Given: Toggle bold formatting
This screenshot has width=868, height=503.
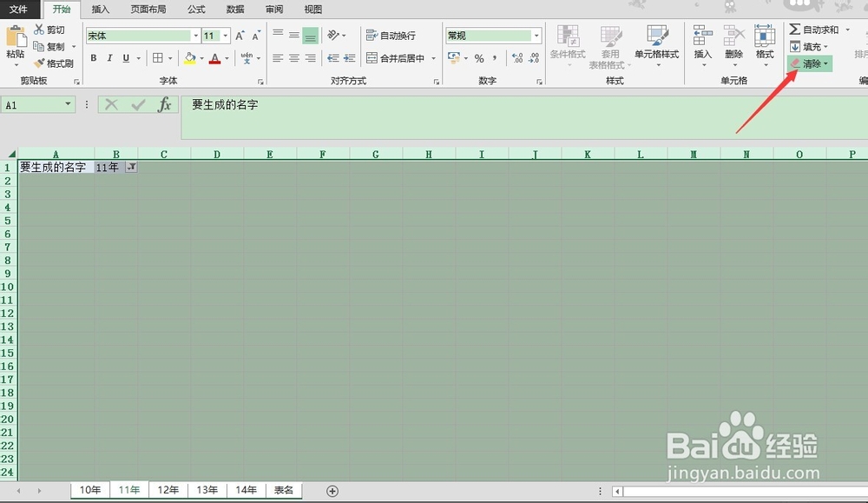Looking at the screenshot, I should click(94, 59).
